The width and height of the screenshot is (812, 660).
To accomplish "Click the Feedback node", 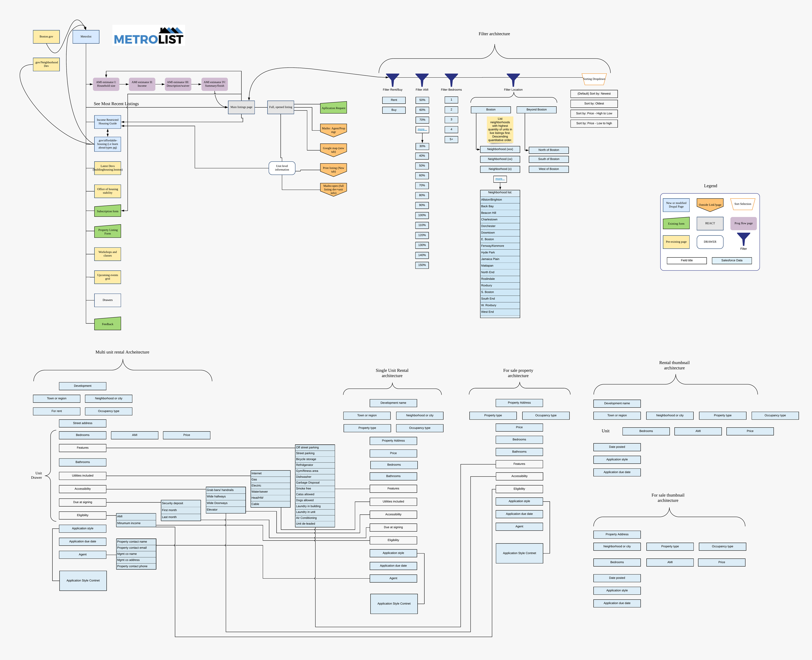I will click(107, 324).
